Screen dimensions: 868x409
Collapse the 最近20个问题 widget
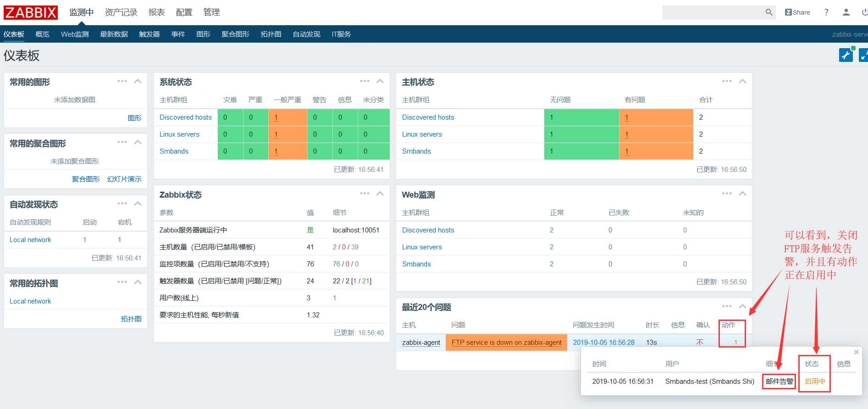coord(742,306)
